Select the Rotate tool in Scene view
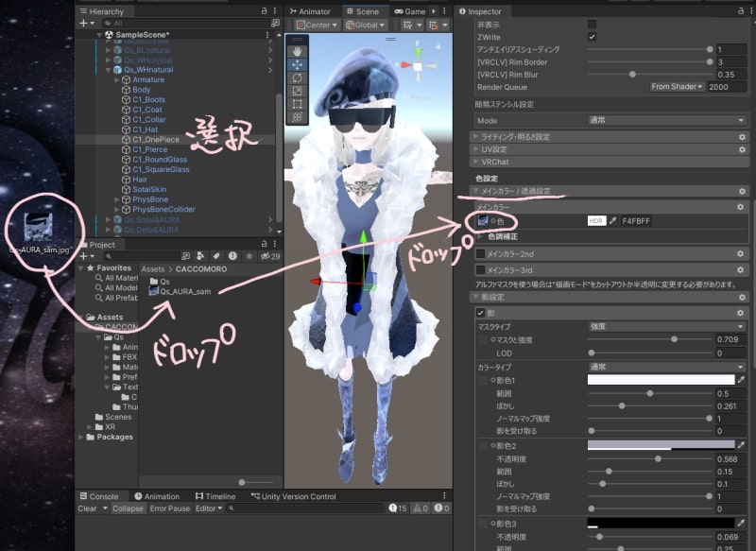The height and width of the screenshot is (551, 756). [298, 77]
